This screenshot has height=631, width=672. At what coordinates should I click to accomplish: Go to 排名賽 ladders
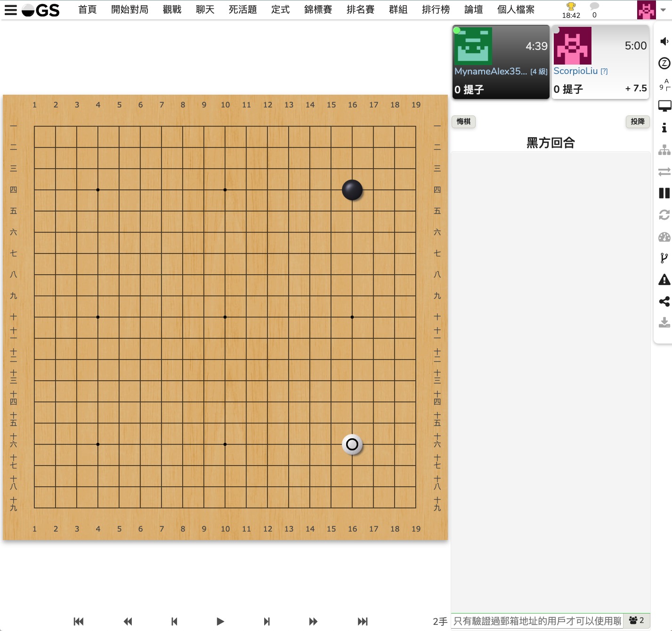coord(361,9)
